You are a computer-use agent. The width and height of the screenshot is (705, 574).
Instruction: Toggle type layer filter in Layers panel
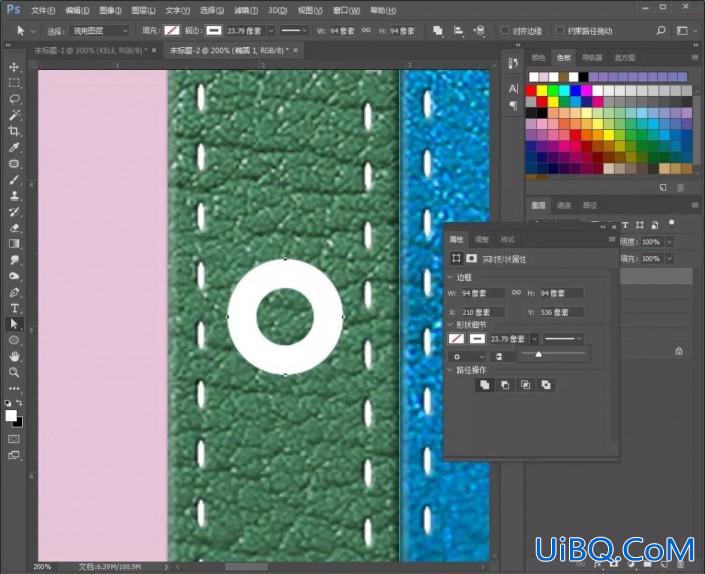click(625, 225)
